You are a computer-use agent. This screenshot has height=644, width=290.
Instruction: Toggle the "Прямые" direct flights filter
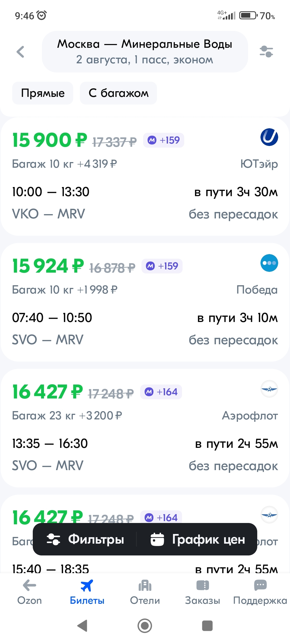pyautogui.click(x=43, y=93)
